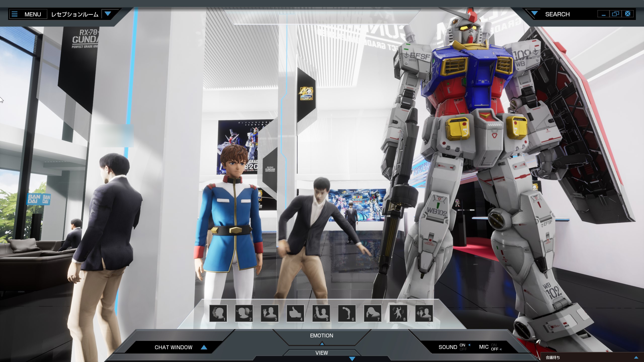Click the hamburger icon beside MENU
Image resolution: width=644 pixels, height=362 pixels.
[15, 14]
